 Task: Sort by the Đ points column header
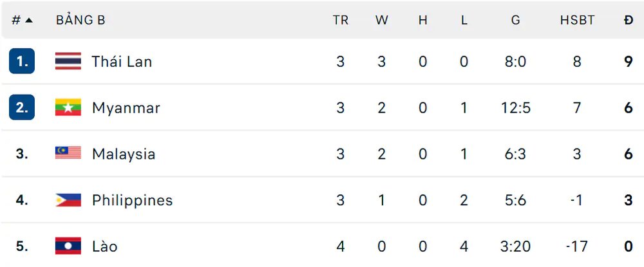point(629,20)
